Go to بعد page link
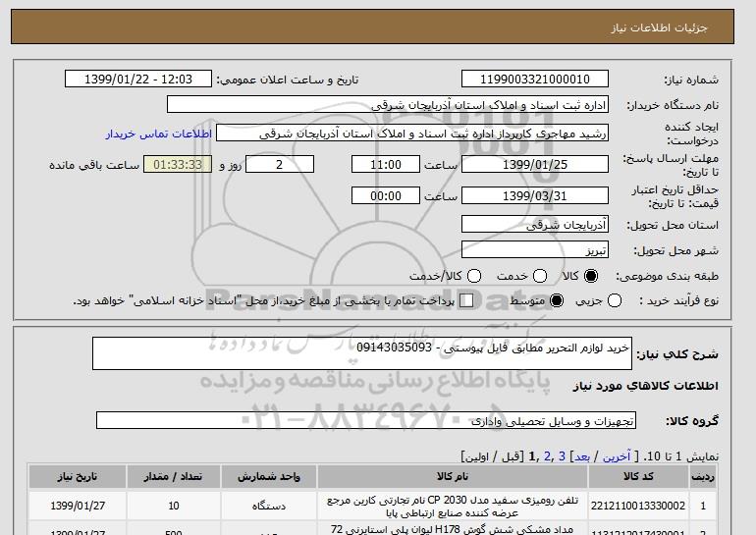This screenshot has height=535, width=756. 582,455
